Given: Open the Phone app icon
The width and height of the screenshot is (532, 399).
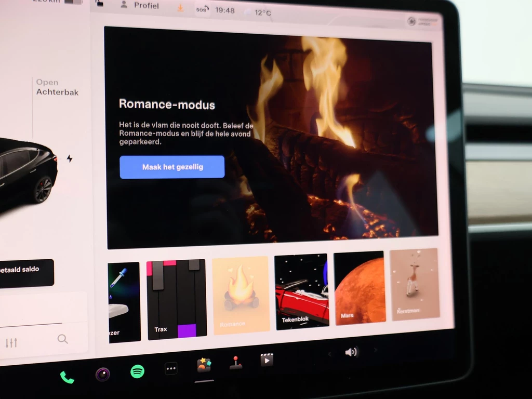Looking at the screenshot, I should (x=67, y=377).
